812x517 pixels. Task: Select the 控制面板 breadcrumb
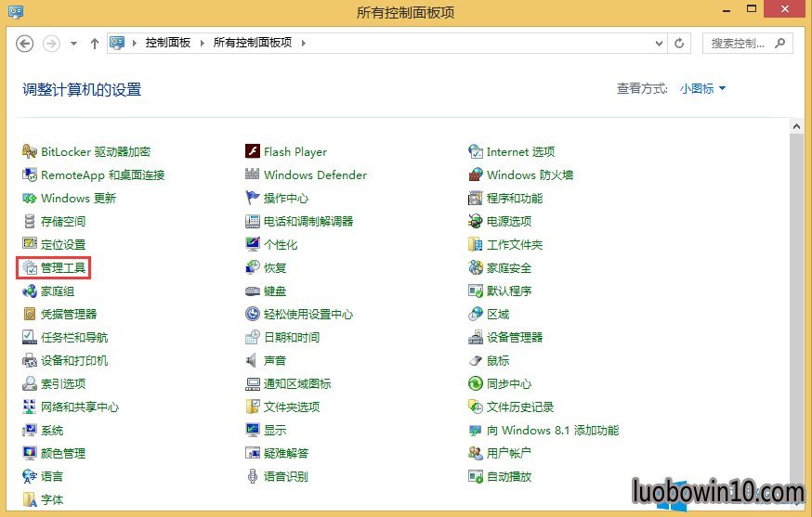pos(168,43)
